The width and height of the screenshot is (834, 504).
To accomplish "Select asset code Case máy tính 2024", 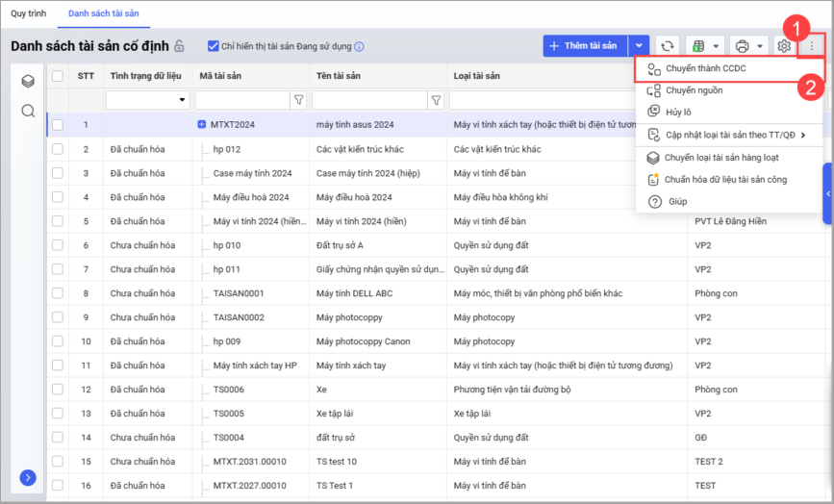I will tap(253, 173).
